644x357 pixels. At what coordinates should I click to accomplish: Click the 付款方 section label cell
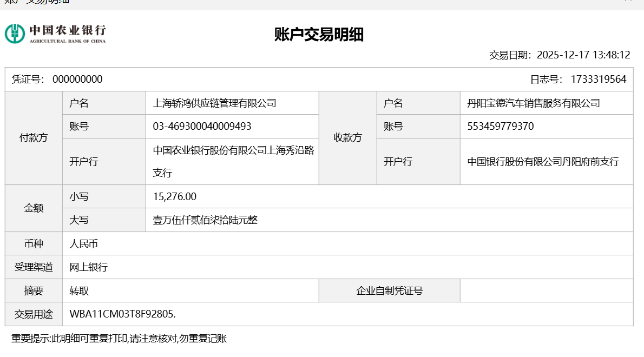pyautogui.click(x=34, y=138)
